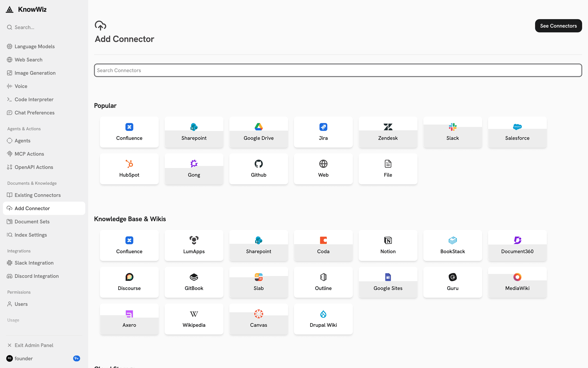
Task: Click the Confluence connector in Popular
Action: tap(129, 132)
